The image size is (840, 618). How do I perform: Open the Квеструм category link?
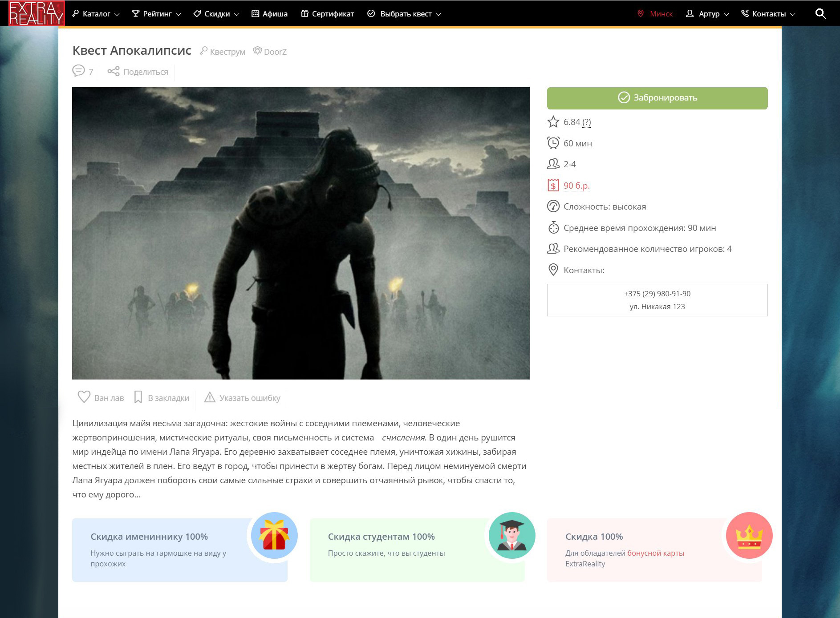click(227, 52)
